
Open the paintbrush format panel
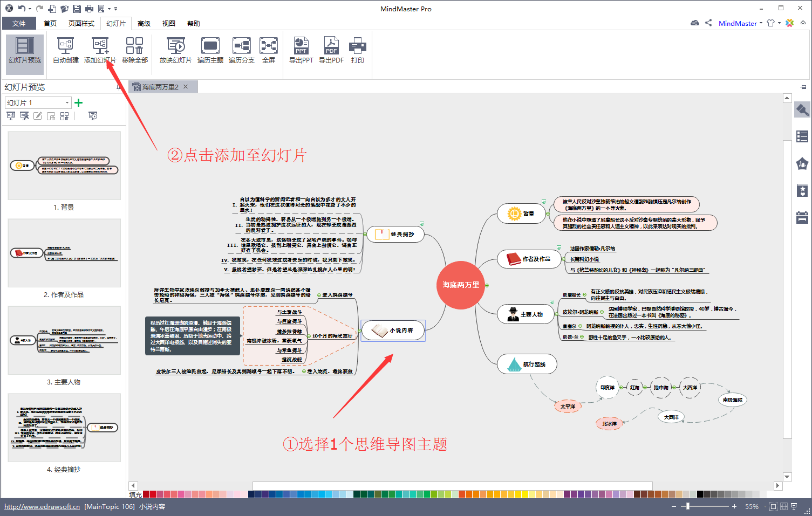802,110
